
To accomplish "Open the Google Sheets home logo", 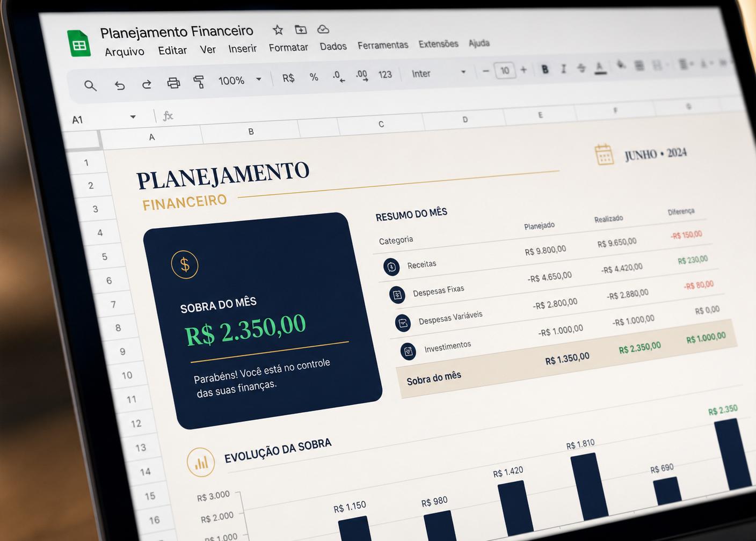I will [x=78, y=44].
